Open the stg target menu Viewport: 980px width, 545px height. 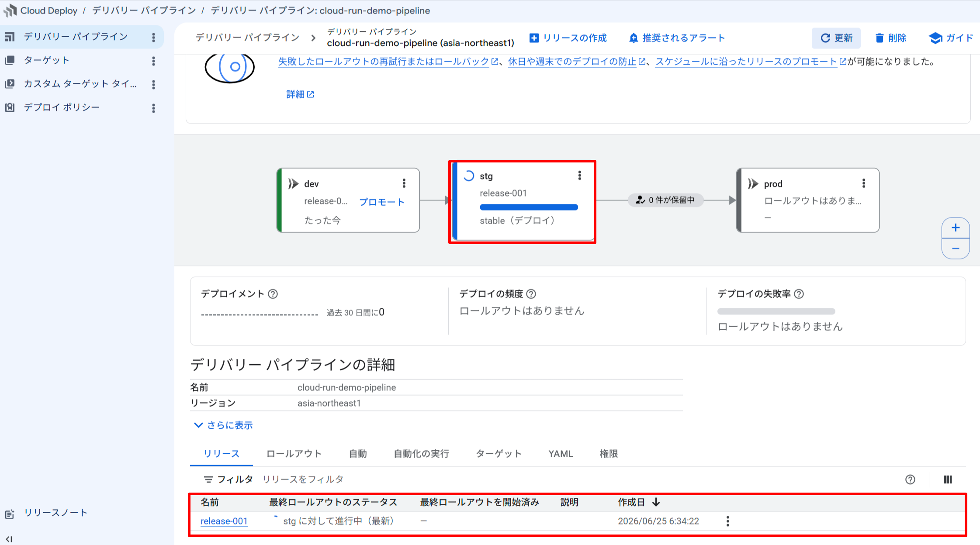580,176
